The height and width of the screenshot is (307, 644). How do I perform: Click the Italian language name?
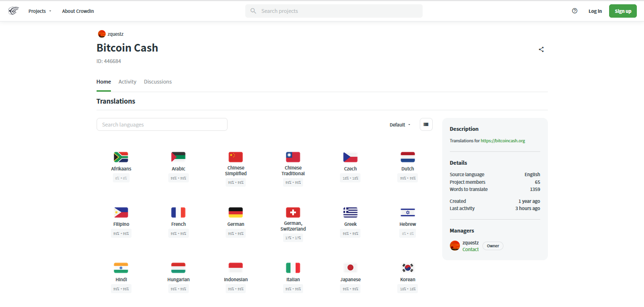click(293, 279)
